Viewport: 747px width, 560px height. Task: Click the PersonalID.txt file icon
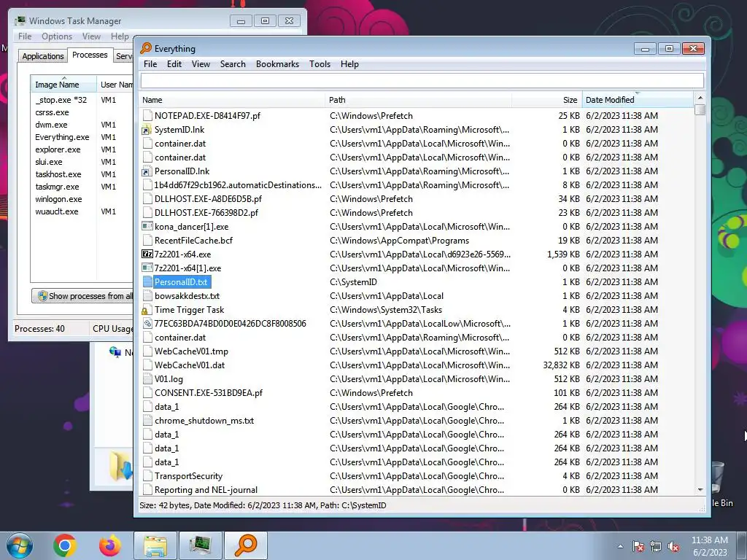point(147,282)
